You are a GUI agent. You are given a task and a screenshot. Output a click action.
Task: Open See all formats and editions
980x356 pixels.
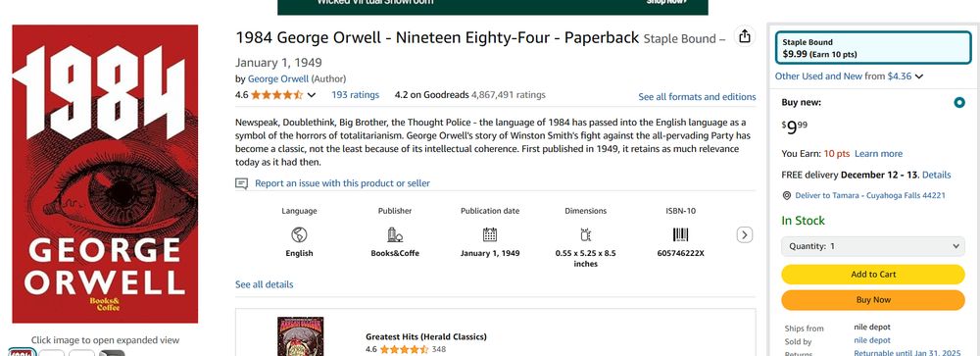[x=697, y=97]
